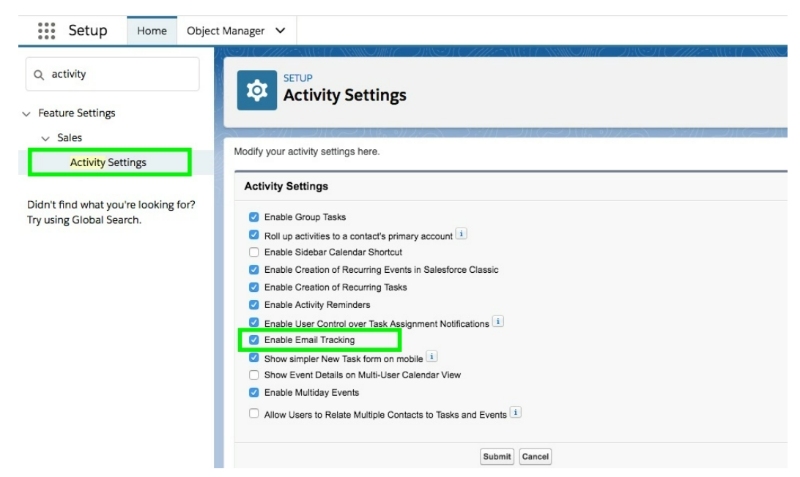Click info icon next to simpler New Task form
Screen dimensions: 800x477
tap(432, 357)
